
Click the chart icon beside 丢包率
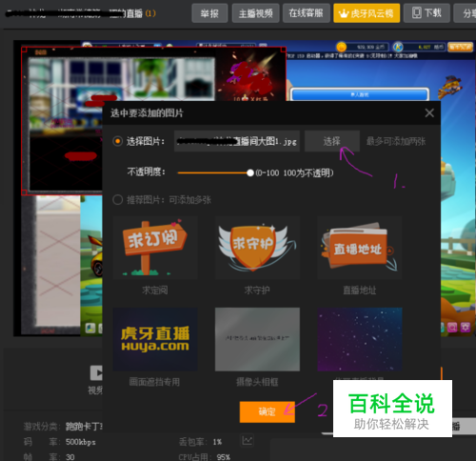coord(248,440)
